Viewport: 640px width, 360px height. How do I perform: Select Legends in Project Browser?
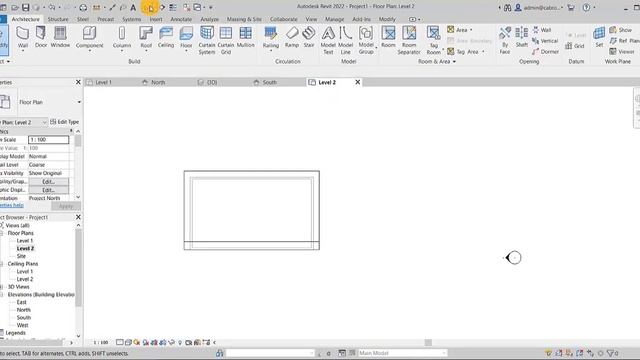click(16, 333)
